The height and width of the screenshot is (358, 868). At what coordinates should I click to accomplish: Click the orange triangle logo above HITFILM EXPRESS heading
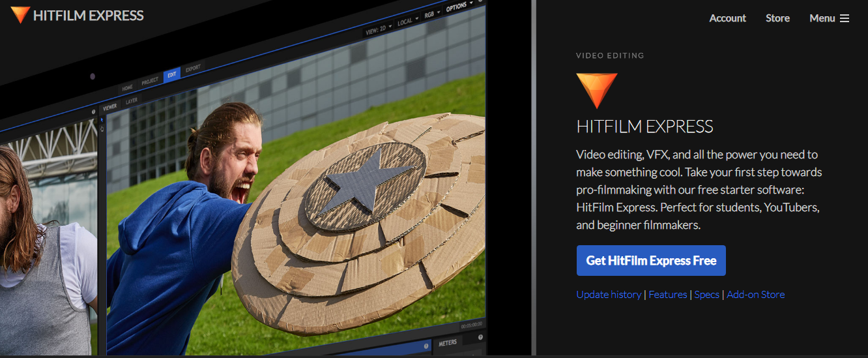[x=596, y=91]
